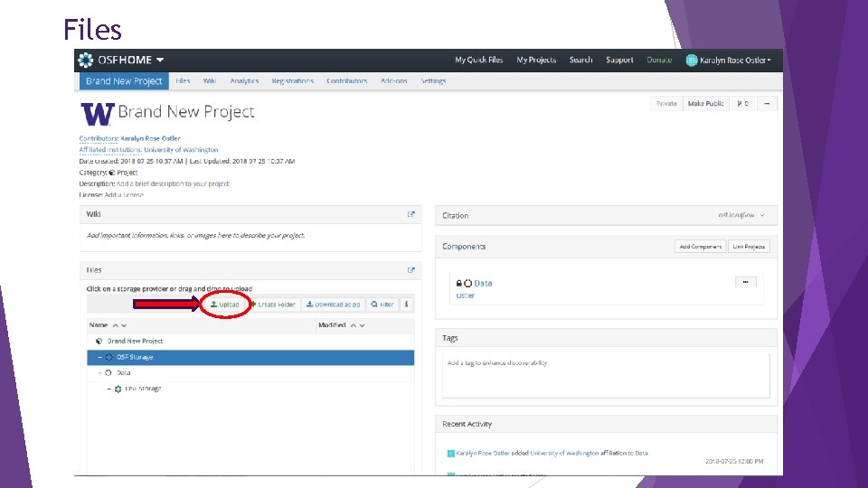Click contributor Karalyn Rose Ostler link
The image size is (868, 488).
point(150,138)
